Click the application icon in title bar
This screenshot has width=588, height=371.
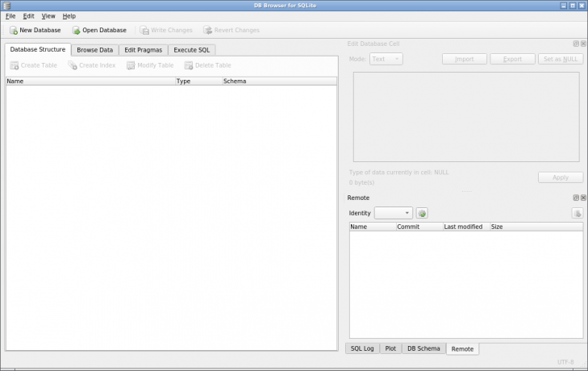point(6,6)
